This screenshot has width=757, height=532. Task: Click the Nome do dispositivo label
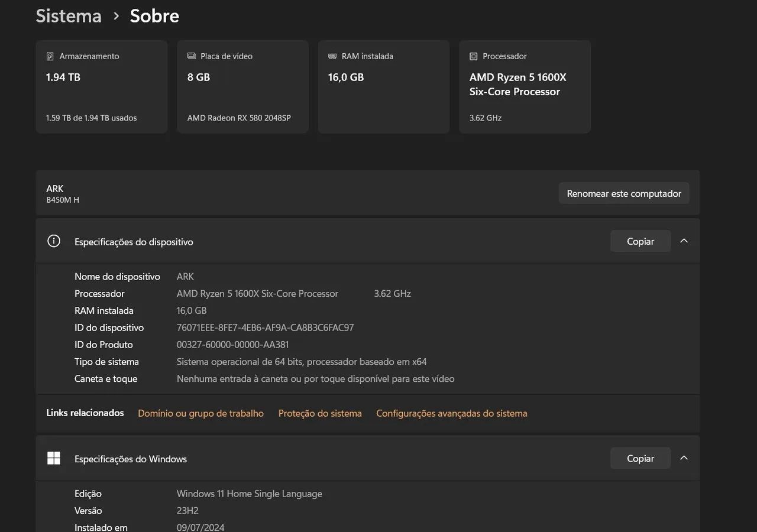pos(117,277)
